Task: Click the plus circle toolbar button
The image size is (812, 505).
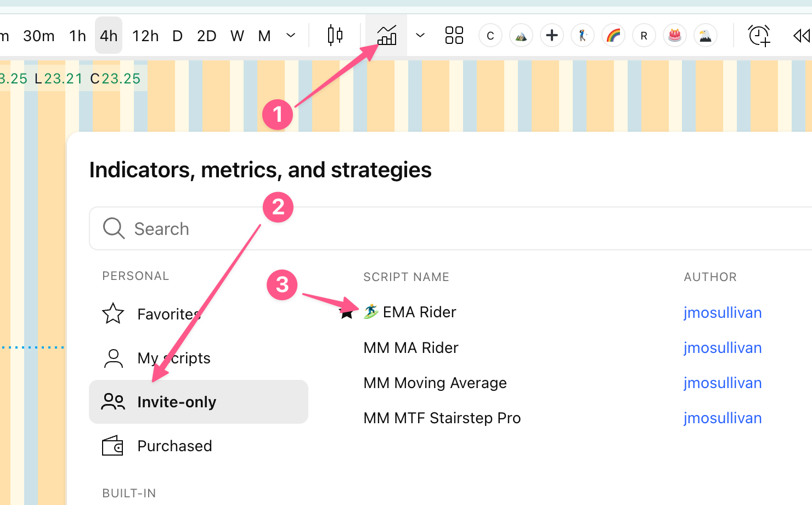Action: click(x=552, y=36)
